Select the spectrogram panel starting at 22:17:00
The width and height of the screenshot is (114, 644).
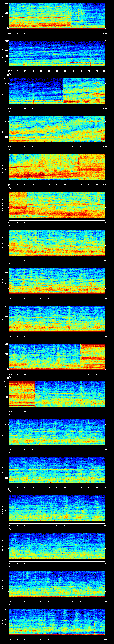57,129
